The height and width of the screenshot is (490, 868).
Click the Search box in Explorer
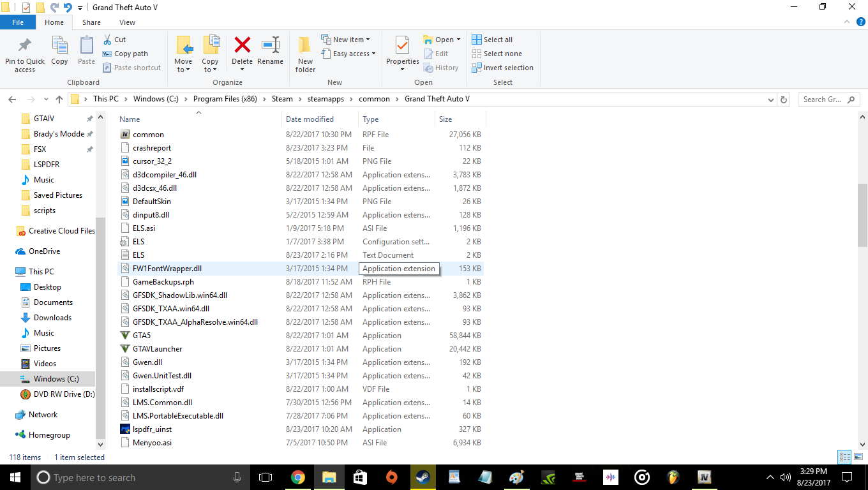[825, 100]
